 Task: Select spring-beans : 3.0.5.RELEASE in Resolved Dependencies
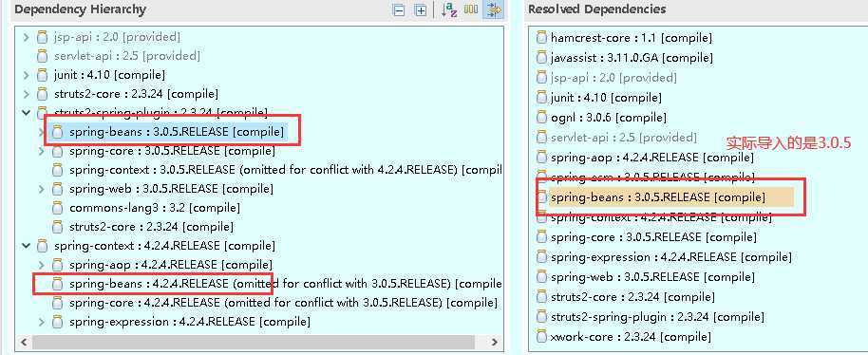point(657,196)
